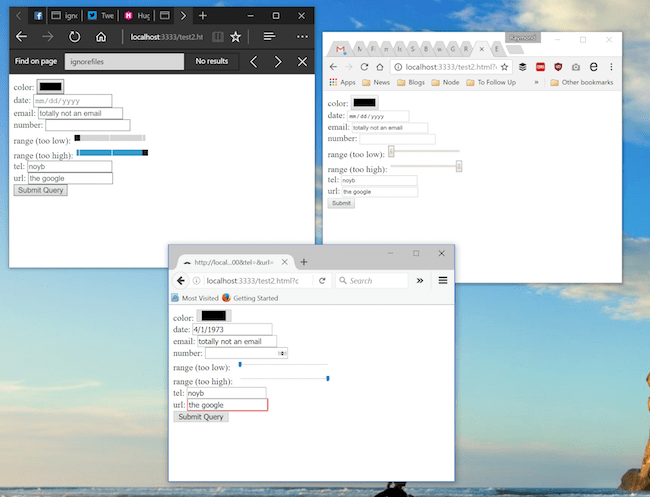Image resolution: width=650 pixels, height=497 pixels.
Task: Open the Getting Started bookmark in Firefox
Action: coord(250,298)
